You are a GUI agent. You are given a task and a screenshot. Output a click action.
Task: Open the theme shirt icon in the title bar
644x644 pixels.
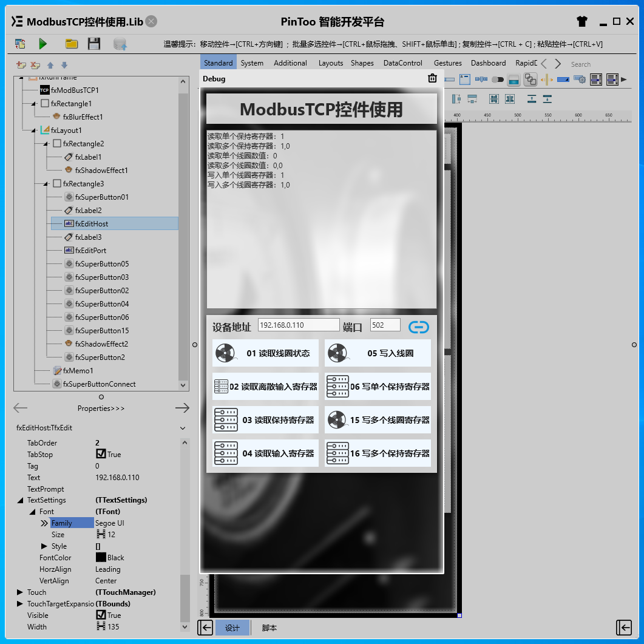click(582, 21)
